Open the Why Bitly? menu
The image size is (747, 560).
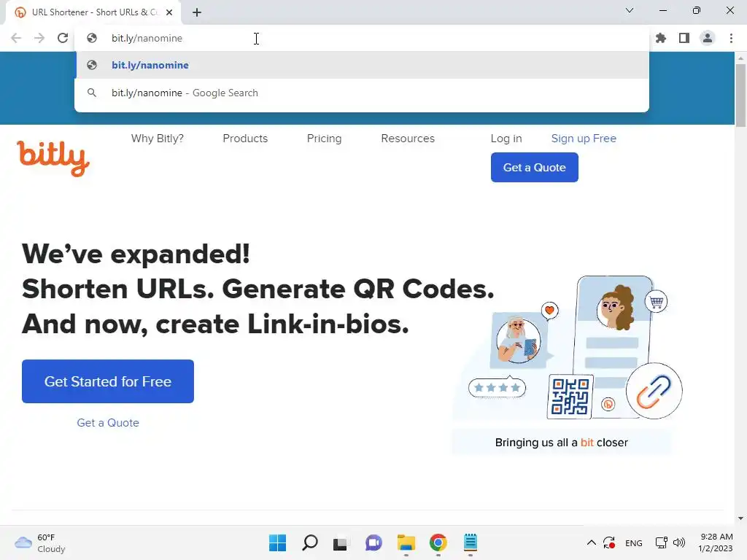(x=158, y=139)
